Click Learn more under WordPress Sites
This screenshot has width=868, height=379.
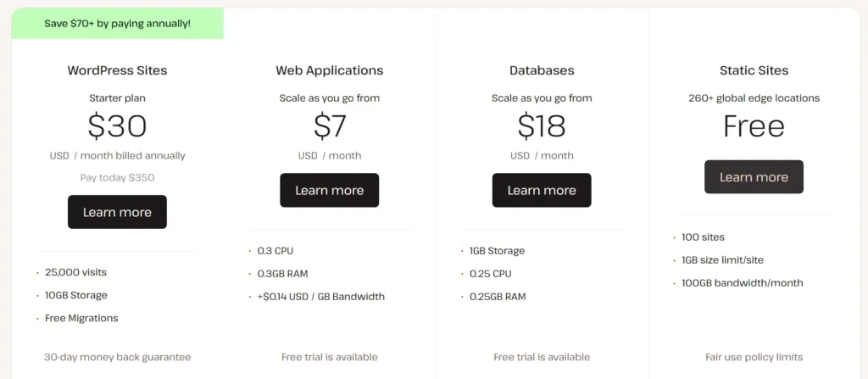click(117, 212)
